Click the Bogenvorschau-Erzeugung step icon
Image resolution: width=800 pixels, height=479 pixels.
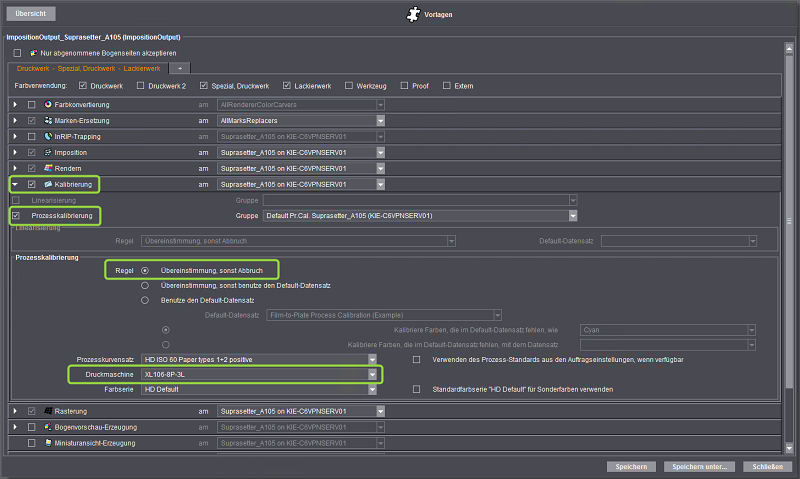(x=47, y=427)
